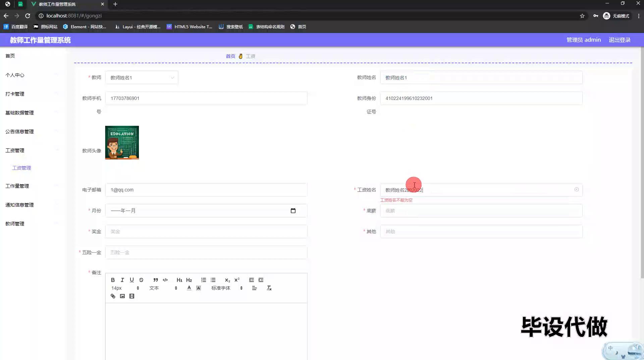This screenshot has width=644, height=360.
Task: Insert a code block in the editor
Action: 165,280
